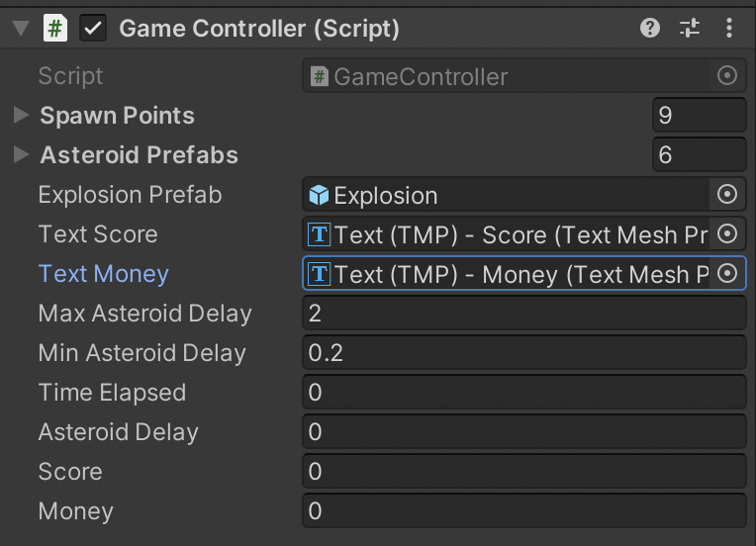
Task: Click the Asteroid Prefabs size field
Action: [699, 155]
